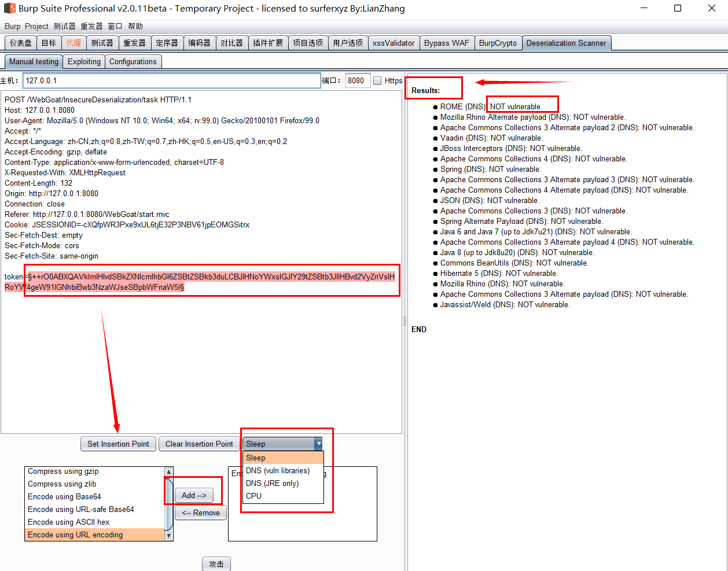Screen dimensions: 728x571
Task: Click the Java 8 (up to Jdk8u20) result
Action: coord(517,252)
